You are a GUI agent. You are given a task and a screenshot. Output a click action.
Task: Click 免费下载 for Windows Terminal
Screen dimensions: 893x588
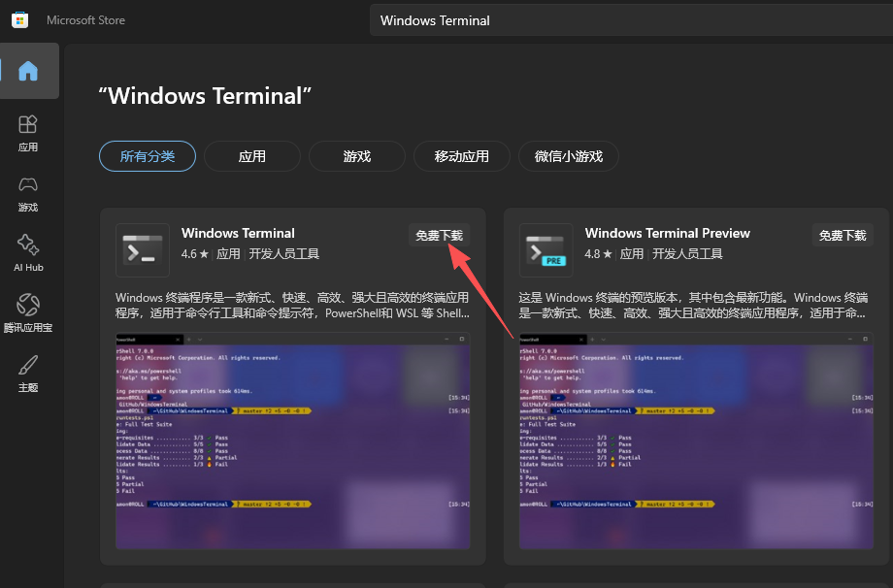pyautogui.click(x=439, y=235)
